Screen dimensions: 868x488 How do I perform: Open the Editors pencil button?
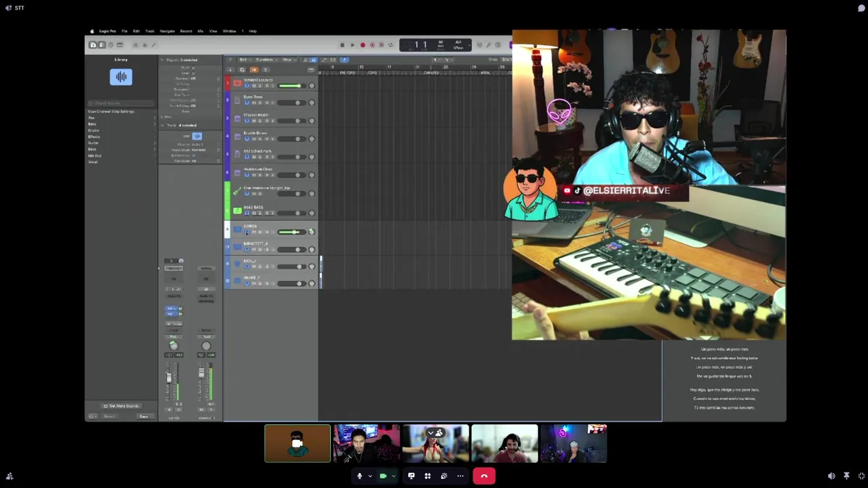[x=153, y=45]
